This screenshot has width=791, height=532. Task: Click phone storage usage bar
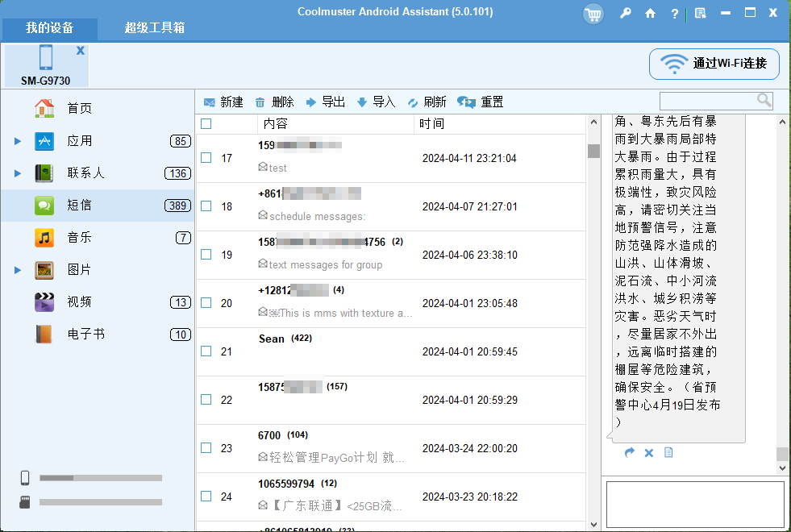click(101, 478)
